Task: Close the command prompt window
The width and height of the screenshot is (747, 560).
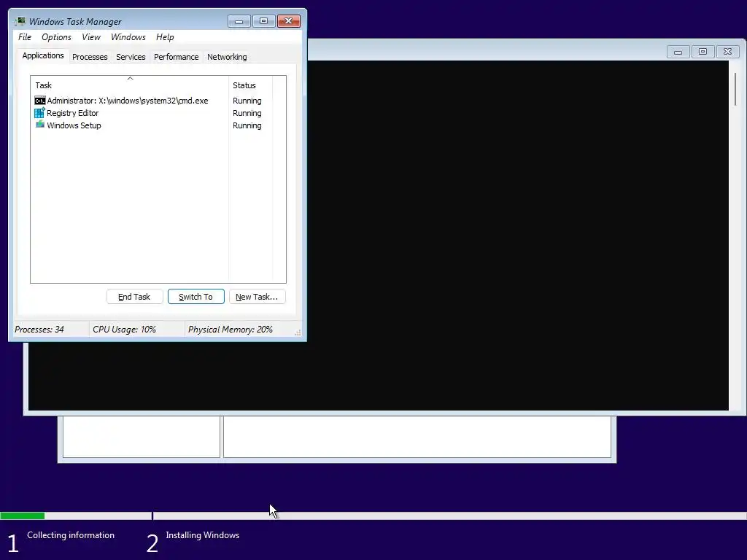Action: pyautogui.click(x=727, y=52)
